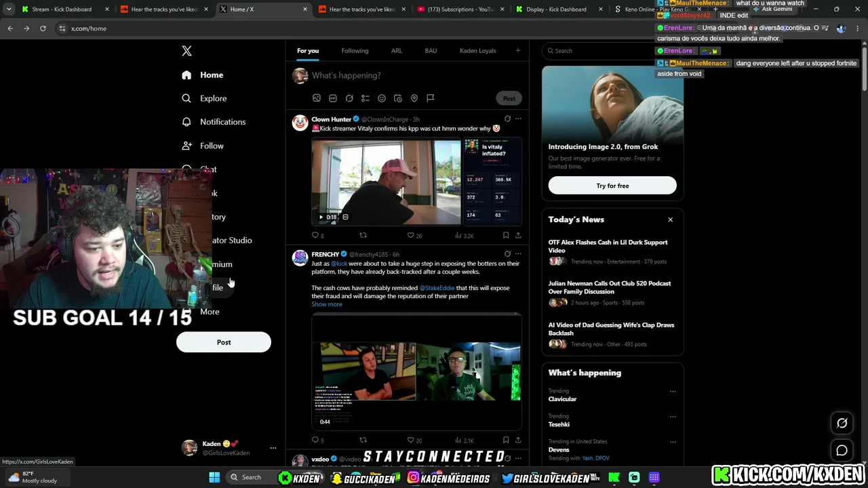Open the Windows Start menu

(214, 477)
